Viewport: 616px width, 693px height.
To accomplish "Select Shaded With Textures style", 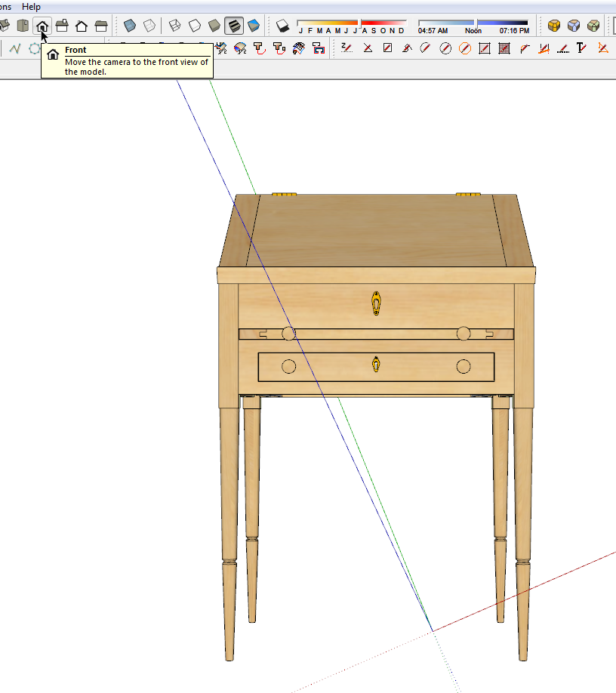I will point(234,26).
